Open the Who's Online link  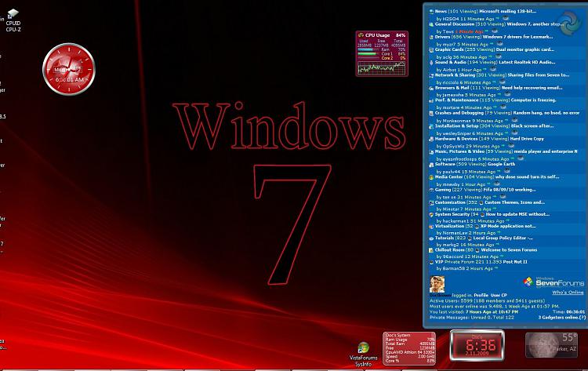coord(568,293)
